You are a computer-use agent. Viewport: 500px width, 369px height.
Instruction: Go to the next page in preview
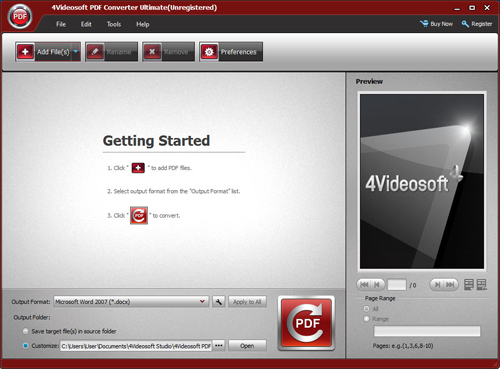(437, 285)
